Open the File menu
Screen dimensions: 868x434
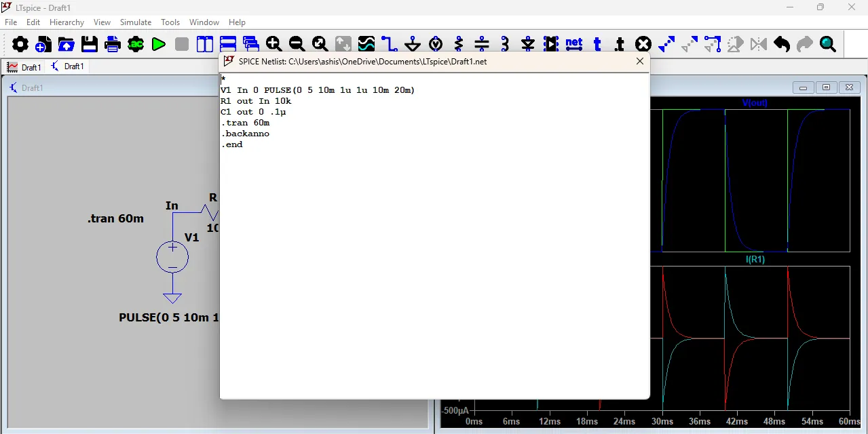pyautogui.click(x=11, y=22)
